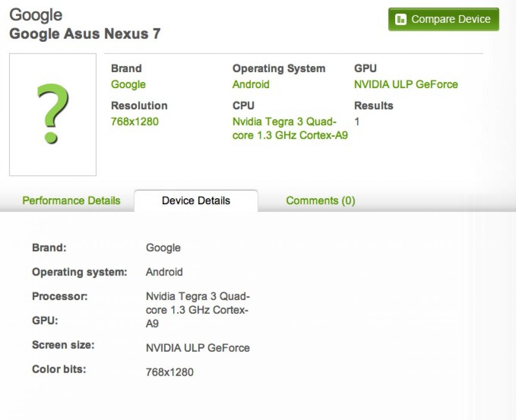This screenshot has height=420, width=516.
Task: Click the gray 768x1280 value in the details list
Action: click(169, 372)
